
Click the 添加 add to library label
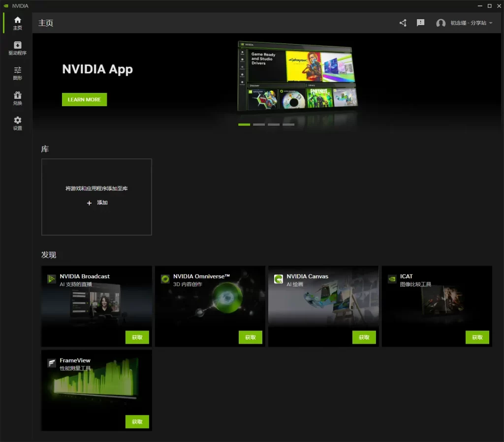pos(102,203)
